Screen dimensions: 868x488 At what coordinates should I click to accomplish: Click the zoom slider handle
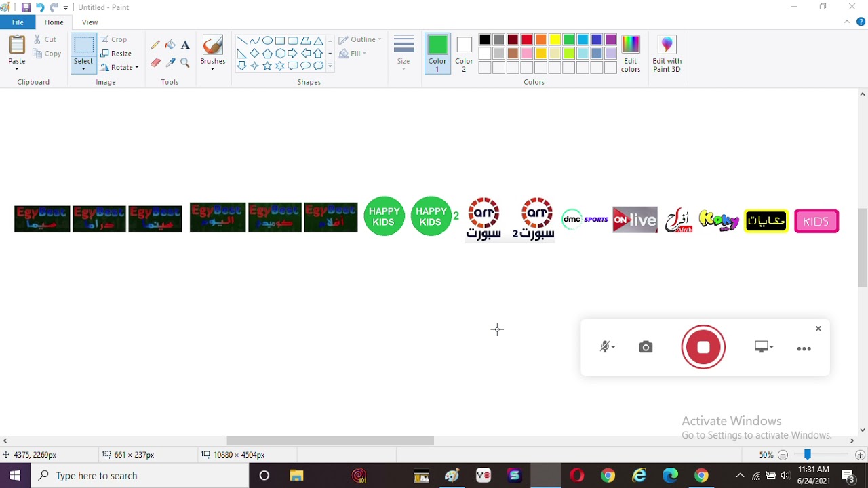807,455
